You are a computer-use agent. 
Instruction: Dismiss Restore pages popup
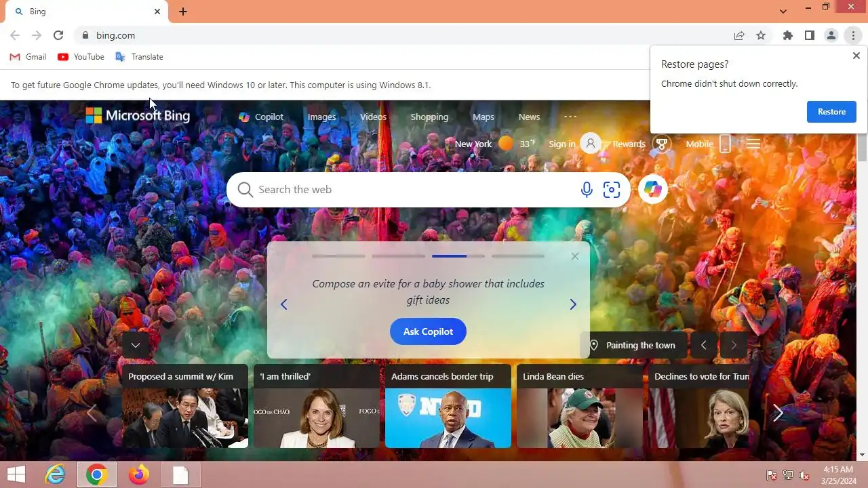pos(856,56)
